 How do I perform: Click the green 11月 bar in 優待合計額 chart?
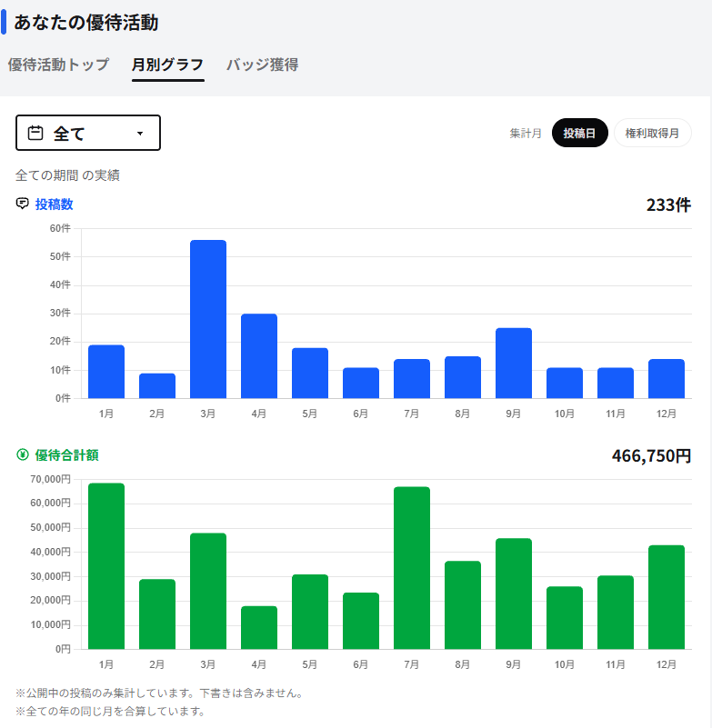point(616,612)
